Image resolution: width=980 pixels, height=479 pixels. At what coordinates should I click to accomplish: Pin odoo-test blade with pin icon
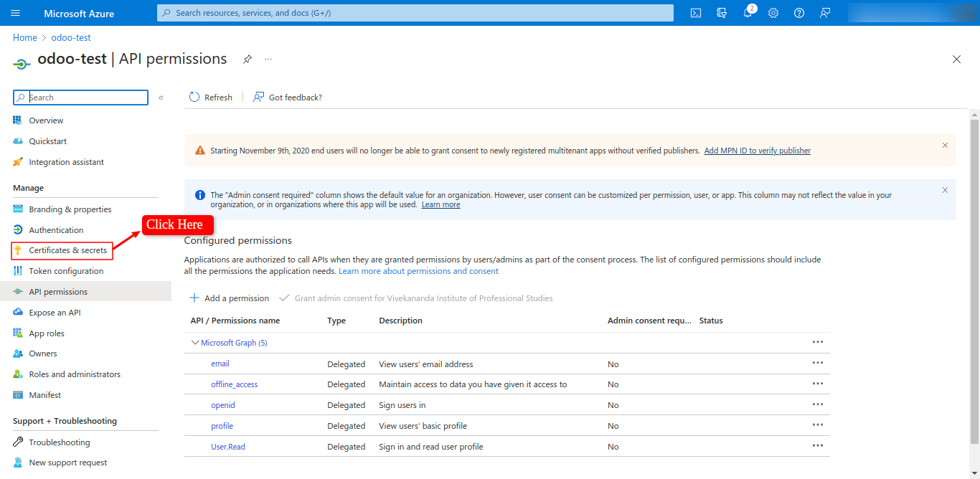pyautogui.click(x=247, y=60)
